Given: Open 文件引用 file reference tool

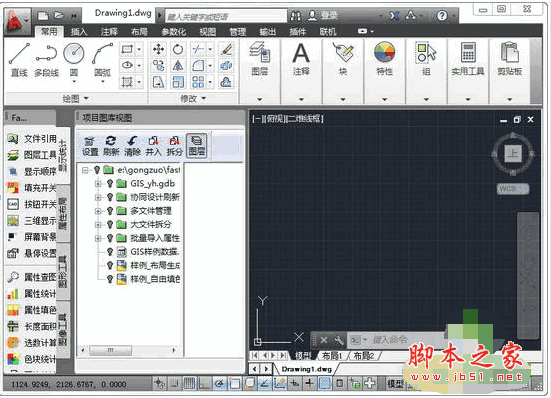Looking at the screenshot, I should pos(32,139).
